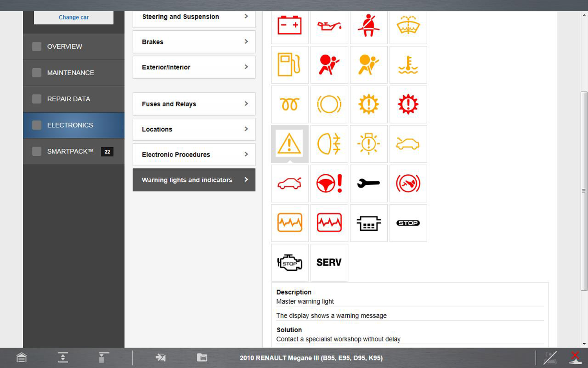Image resolution: width=588 pixels, height=368 pixels.
Task: Toggle the MAINTENANCE checkbox in sidebar
Action: (37, 73)
